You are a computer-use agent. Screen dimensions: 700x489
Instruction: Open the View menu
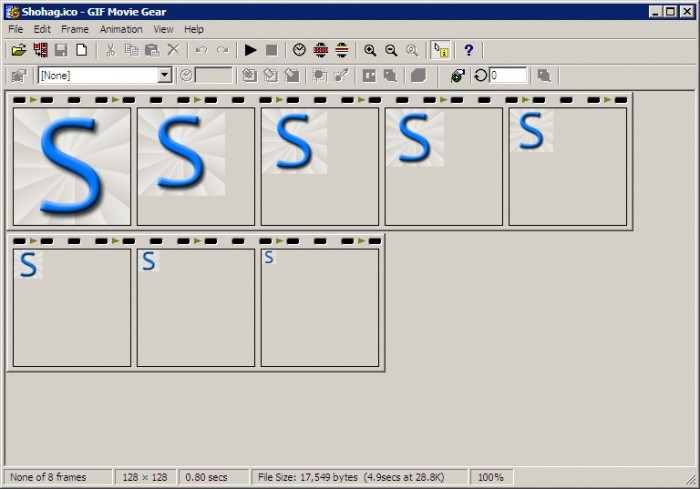163,29
